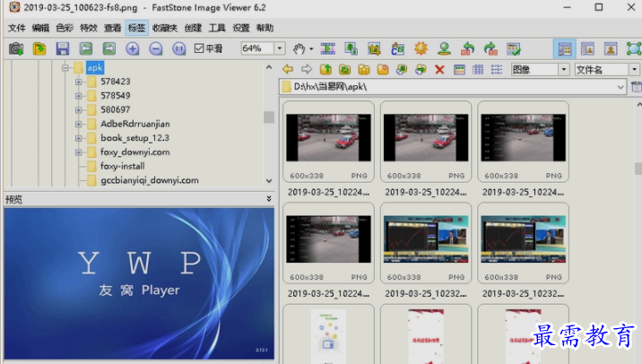This screenshot has width=642, height=364.
Task: Expand the AdbeRdrruanjian folder node
Action: pos(78,124)
